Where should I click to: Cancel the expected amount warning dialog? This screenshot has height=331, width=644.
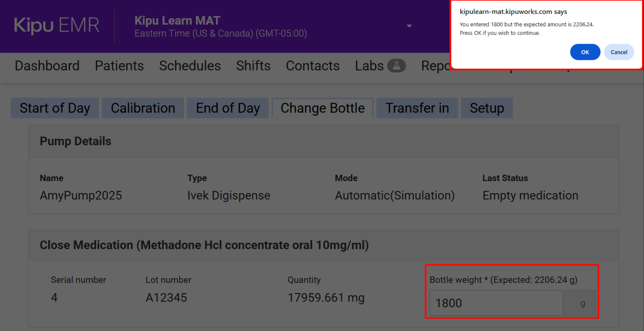619,52
